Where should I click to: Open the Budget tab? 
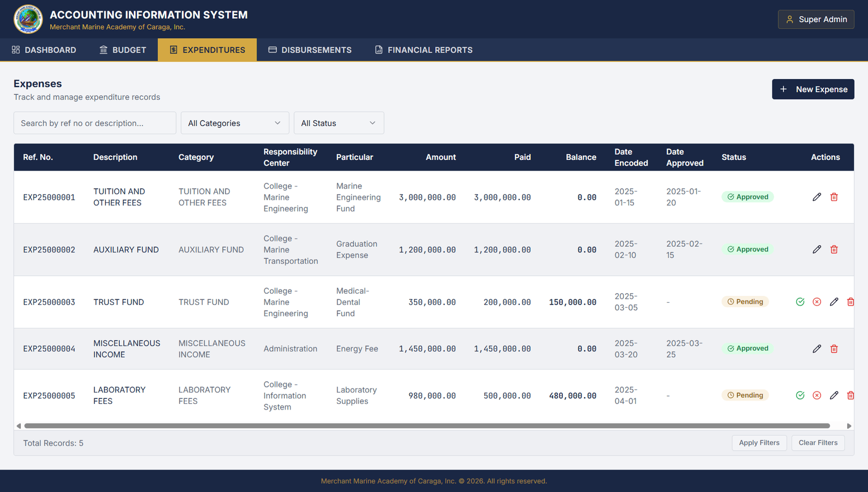[x=123, y=50]
